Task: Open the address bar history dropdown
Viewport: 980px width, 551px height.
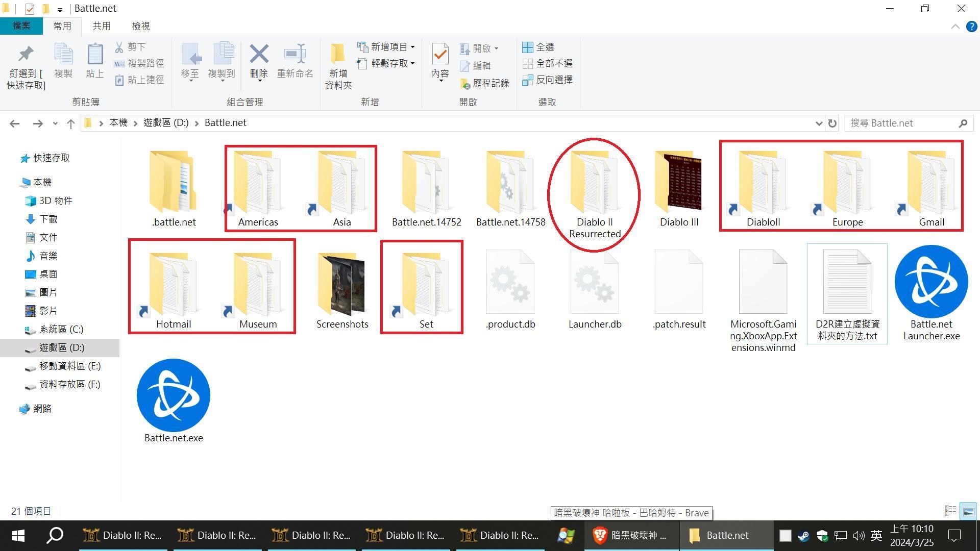Action: click(x=819, y=123)
